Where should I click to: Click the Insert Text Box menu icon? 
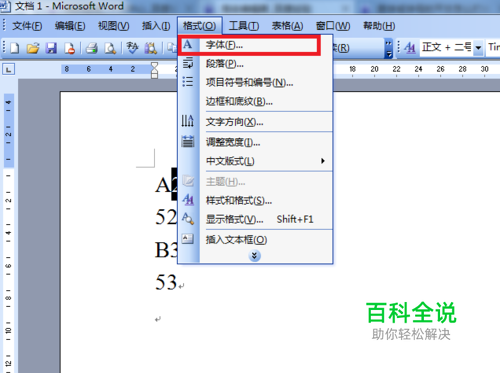click(x=187, y=239)
